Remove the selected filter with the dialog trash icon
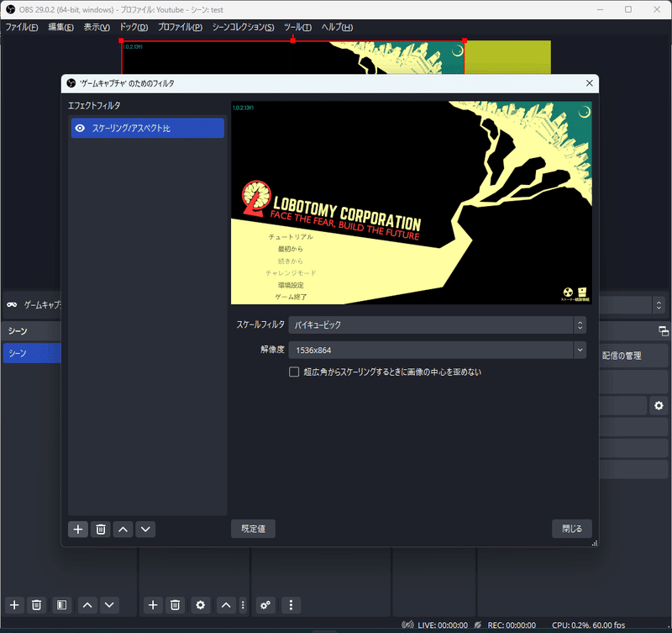 click(x=101, y=530)
